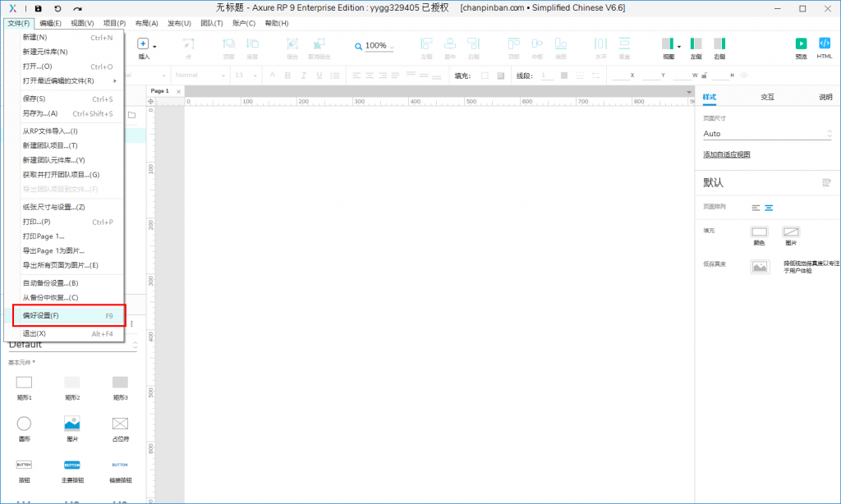The height and width of the screenshot is (504, 841).
Task: Click the undo arrow in the title bar
Action: [57, 8]
